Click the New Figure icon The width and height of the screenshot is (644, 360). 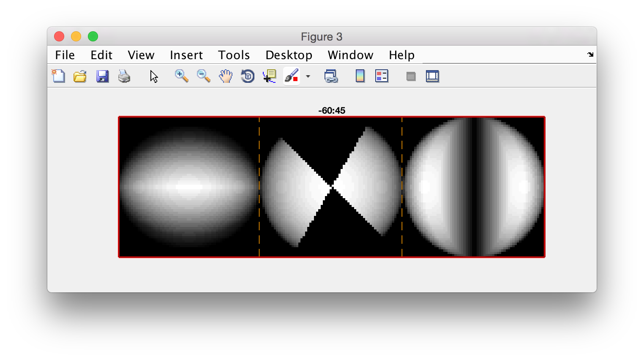pos(58,76)
